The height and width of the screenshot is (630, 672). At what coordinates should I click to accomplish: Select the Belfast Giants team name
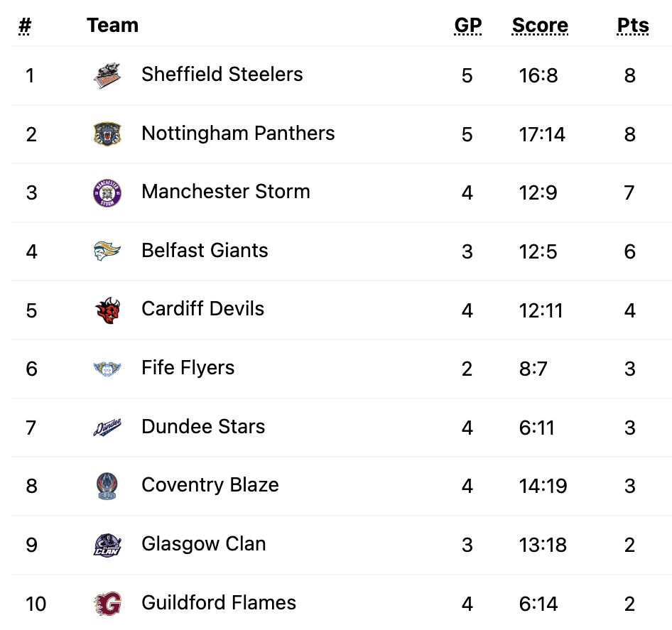click(205, 250)
